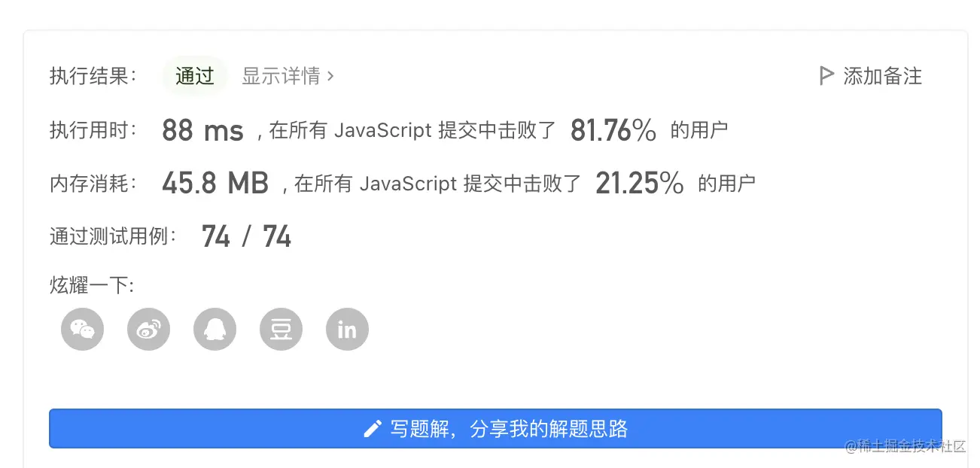Select the 88 ms runtime value
This screenshot has height=468, width=980.
tap(202, 131)
